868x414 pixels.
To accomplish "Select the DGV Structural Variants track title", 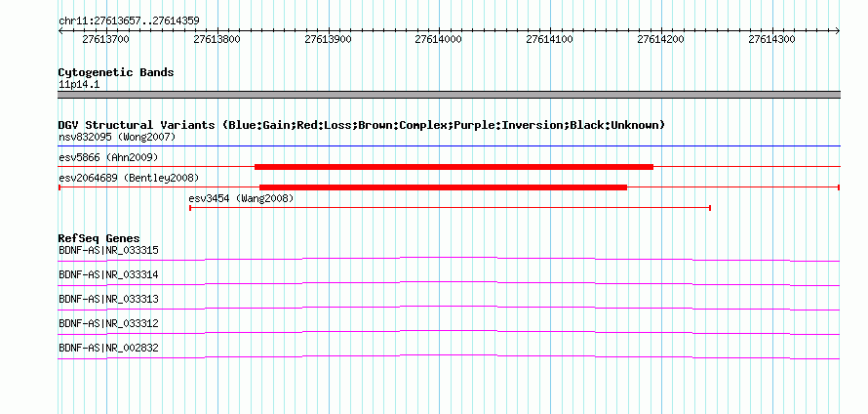I will (x=362, y=125).
